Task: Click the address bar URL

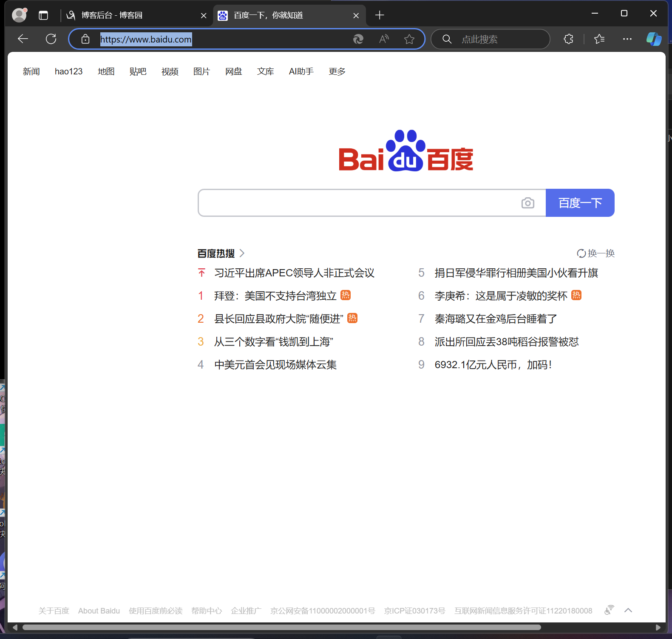Action: [146, 39]
